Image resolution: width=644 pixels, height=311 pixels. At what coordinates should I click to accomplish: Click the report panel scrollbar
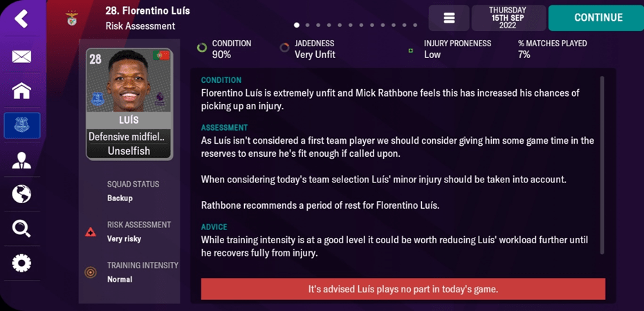(602, 166)
